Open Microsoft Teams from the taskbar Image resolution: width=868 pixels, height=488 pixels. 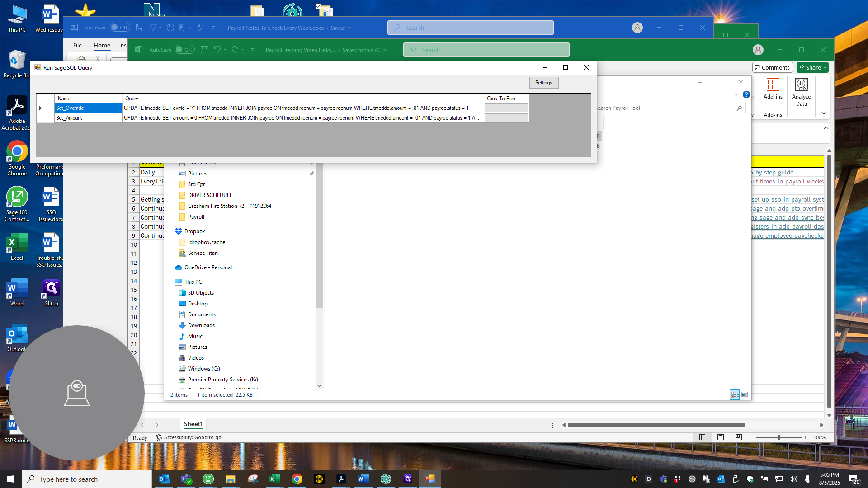[x=186, y=479]
